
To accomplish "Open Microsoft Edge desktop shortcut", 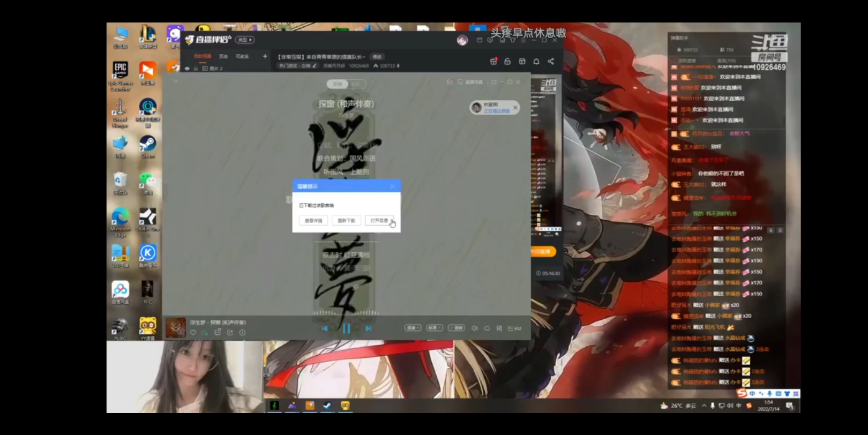I will pyautogui.click(x=121, y=222).
